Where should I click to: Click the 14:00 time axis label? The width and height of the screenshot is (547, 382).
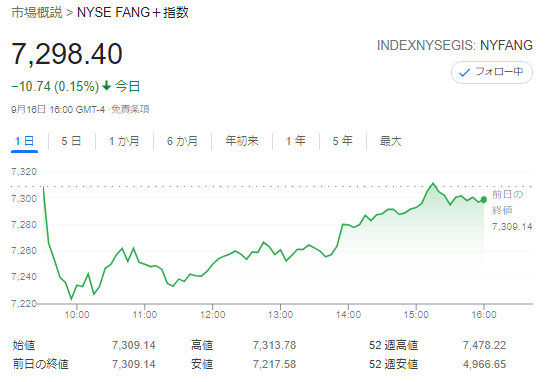click(x=348, y=315)
